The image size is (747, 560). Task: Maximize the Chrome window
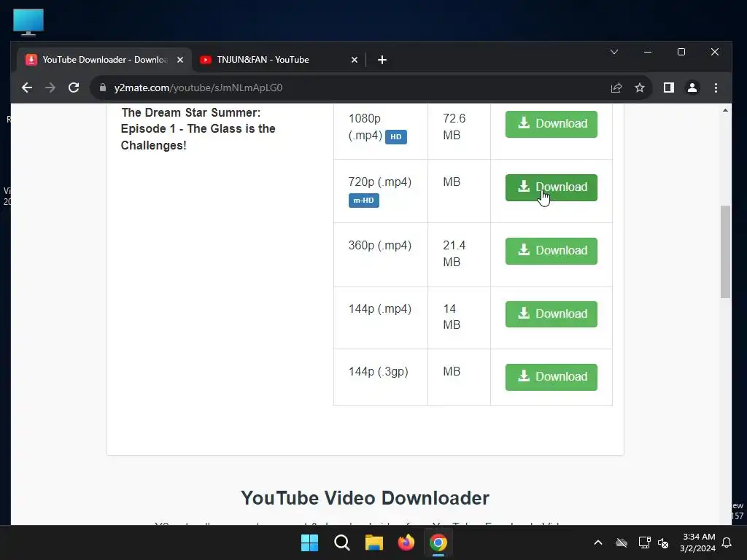point(681,52)
